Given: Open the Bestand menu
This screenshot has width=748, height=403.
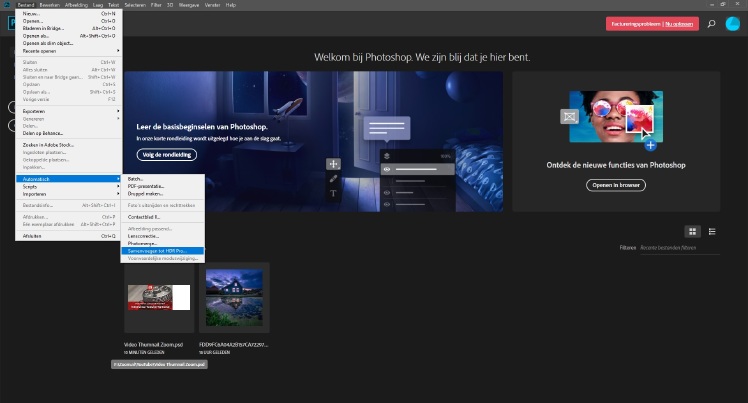Looking at the screenshot, I should [x=26, y=5].
